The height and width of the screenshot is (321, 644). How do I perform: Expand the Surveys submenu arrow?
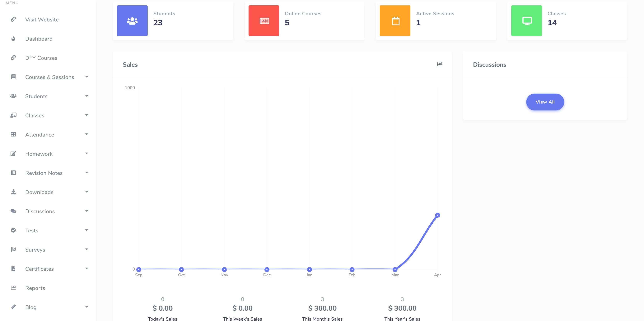coord(86,249)
